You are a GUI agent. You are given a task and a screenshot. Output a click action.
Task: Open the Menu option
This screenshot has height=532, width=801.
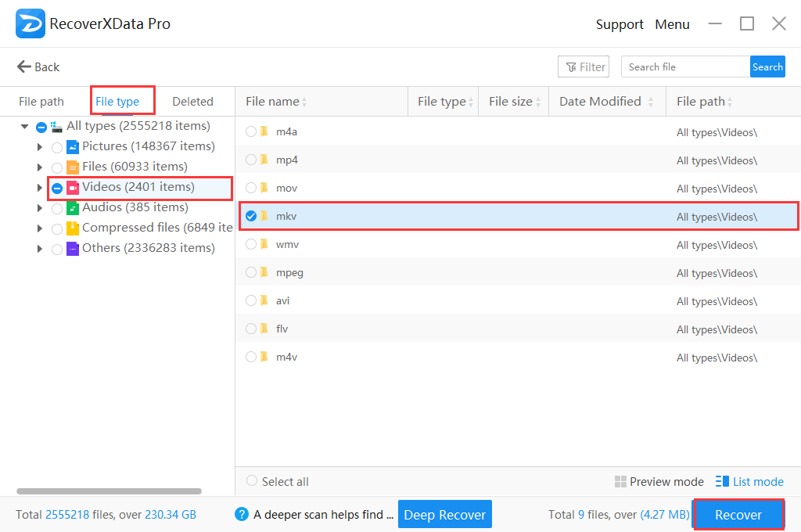pyautogui.click(x=672, y=24)
